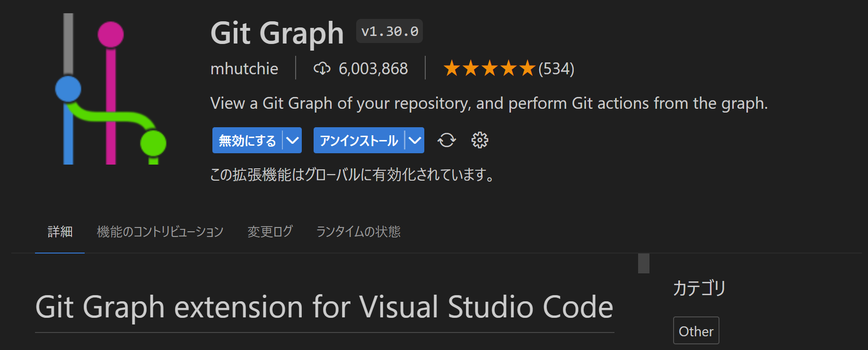Open the ランタイムの状態 tab

tap(358, 232)
